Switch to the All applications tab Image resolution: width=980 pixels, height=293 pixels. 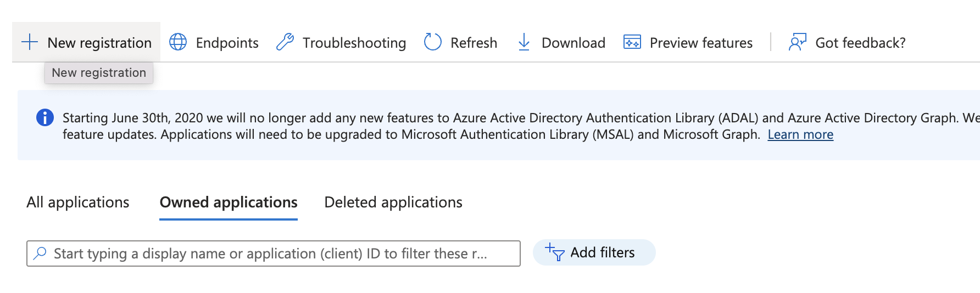coord(78,202)
